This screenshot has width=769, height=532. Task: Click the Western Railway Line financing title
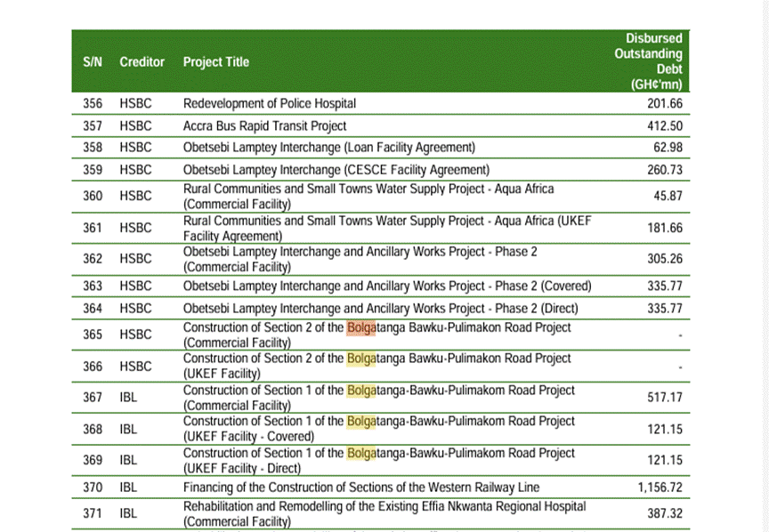[x=361, y=488]
